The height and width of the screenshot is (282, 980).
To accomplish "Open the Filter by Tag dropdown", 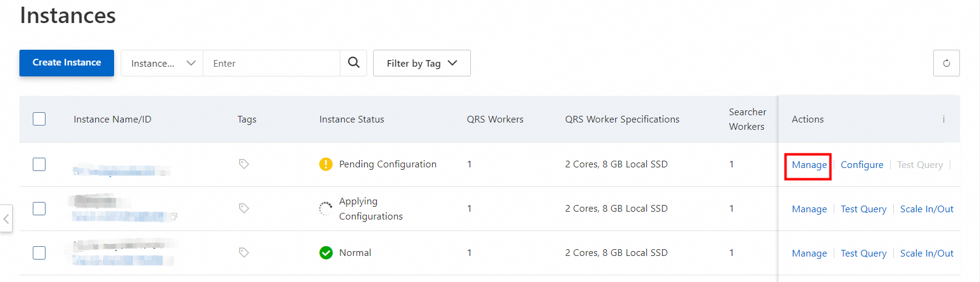I will click(x=422, y=63).
